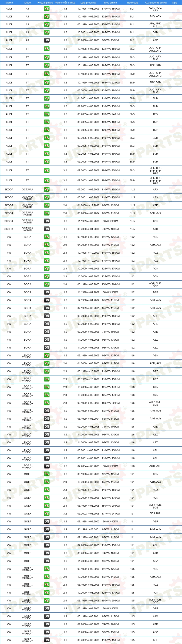Click the 12.1996 -> 05.2003 production years cell
Screen dimensions: 182x644
[x=88, y=9]
